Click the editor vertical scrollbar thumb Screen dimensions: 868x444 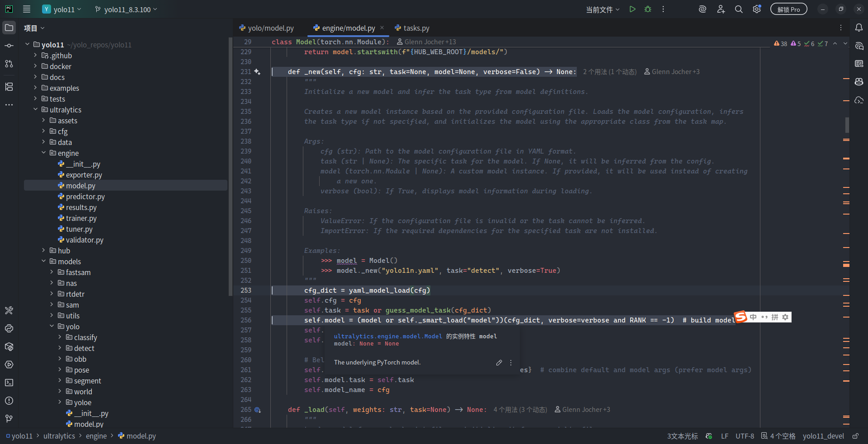coord(847,125)
